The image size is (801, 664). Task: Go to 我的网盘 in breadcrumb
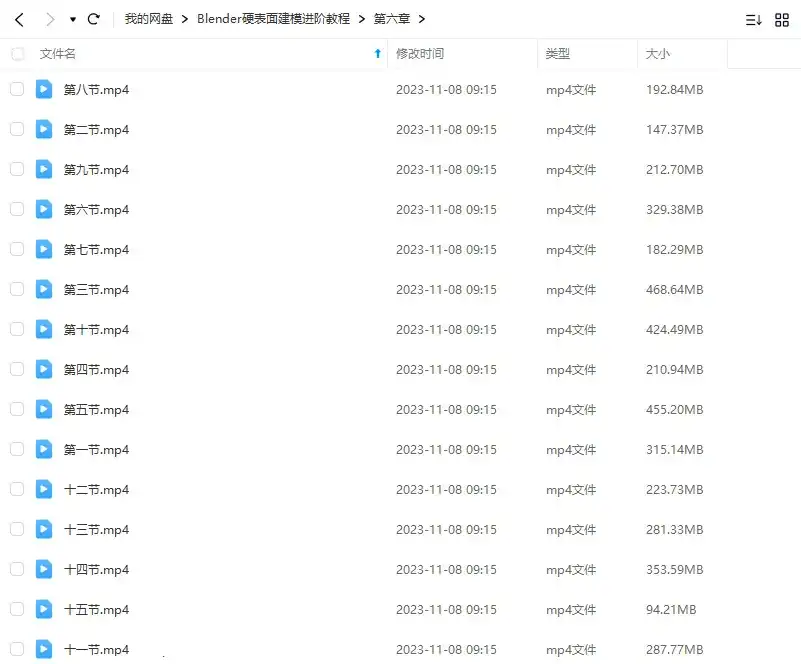pos(149,19)
